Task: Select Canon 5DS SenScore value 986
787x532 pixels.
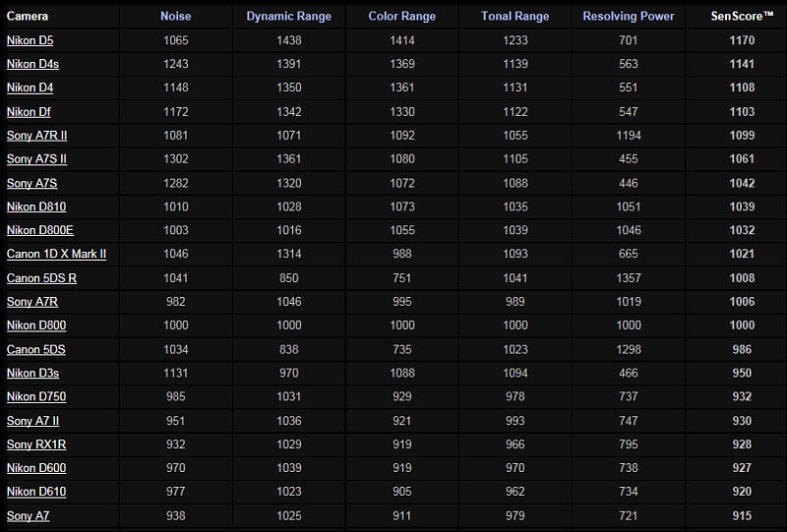Action: [x=742, y=349]
